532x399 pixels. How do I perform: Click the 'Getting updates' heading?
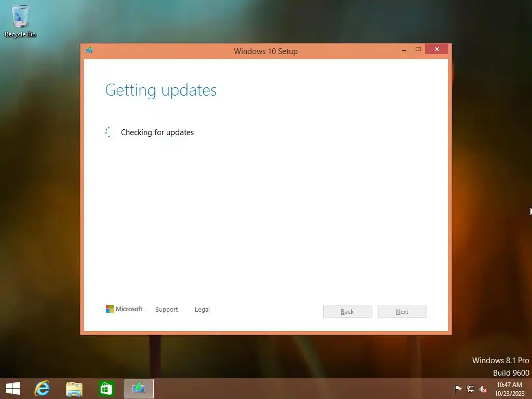[x=161, y=90]
